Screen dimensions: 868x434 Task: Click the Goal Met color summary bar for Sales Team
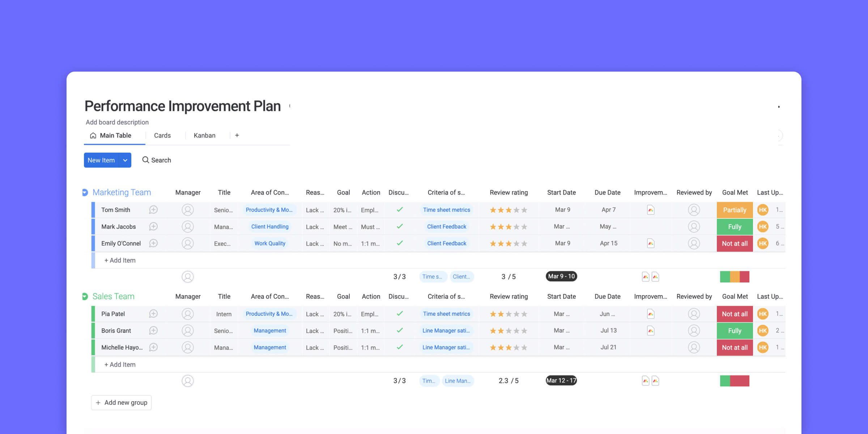point(735,380)
